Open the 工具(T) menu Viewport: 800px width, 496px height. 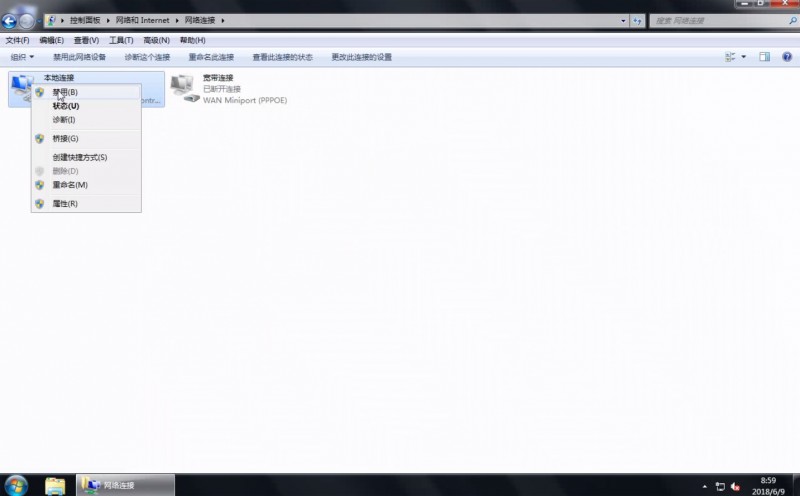pos(121,40)
